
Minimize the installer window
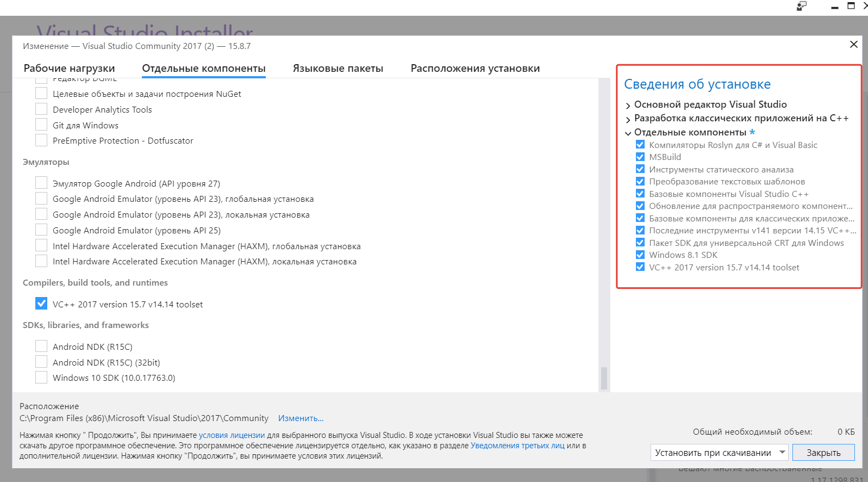pyautogui.click(x=835, y=7)
